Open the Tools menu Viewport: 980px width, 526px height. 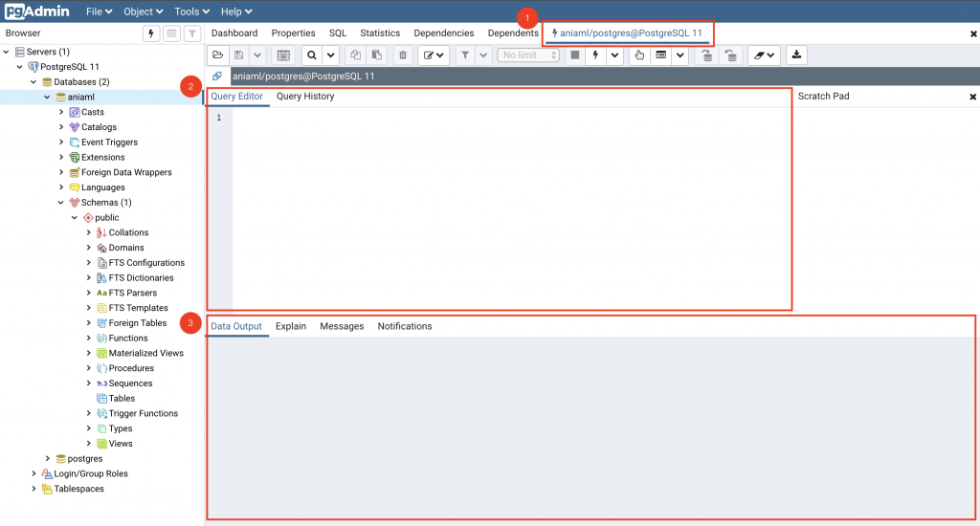point(191,11)
